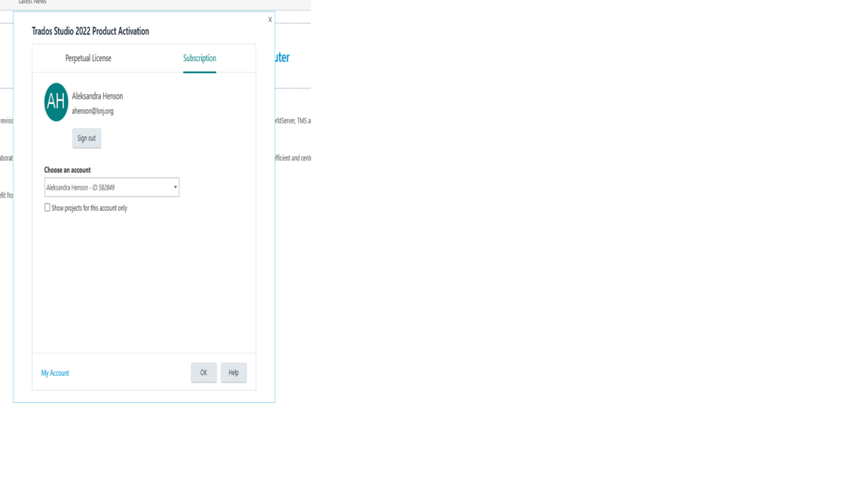Click the email address ahenson@lsnj.org
Viewport: 868px width, 488px height.
pyautogui.click(x=92, y=110)
